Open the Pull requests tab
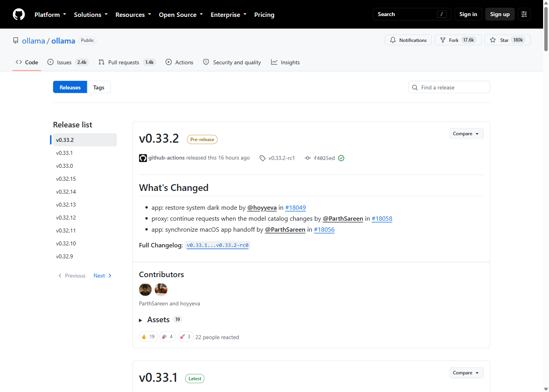Viewport: 549px width, 392px height. 127,62
